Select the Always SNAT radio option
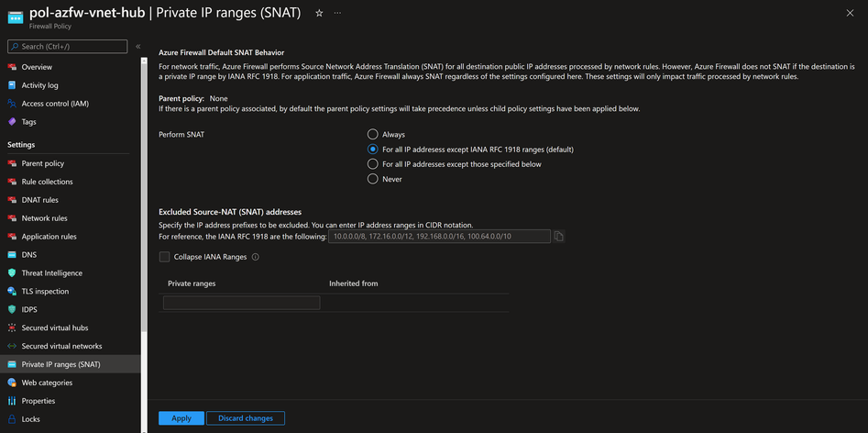 372,135
